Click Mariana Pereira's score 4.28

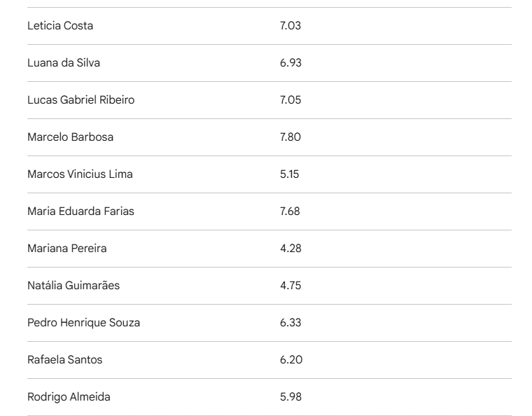click(290, 249)
